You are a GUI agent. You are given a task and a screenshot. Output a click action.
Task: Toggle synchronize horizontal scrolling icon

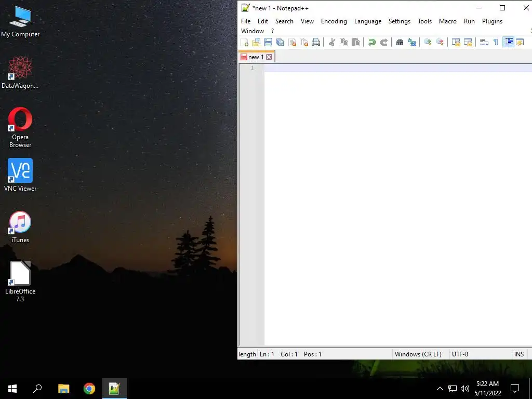[x=468, y=42]
